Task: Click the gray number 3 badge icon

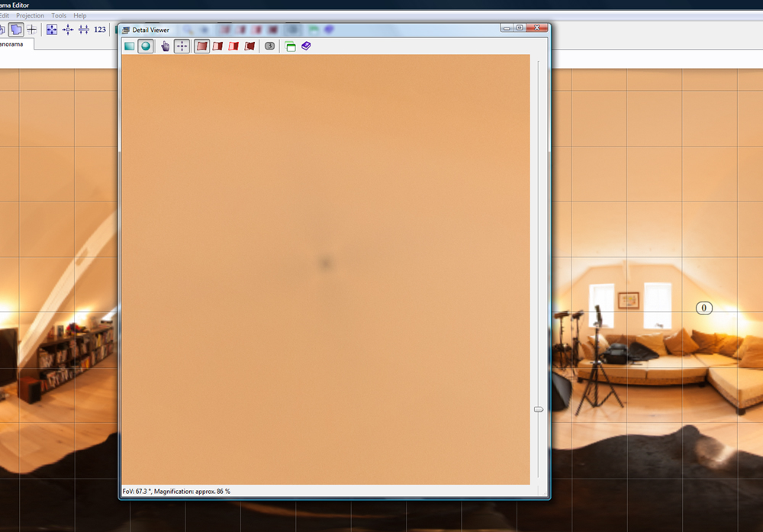Action: point(269,47)
